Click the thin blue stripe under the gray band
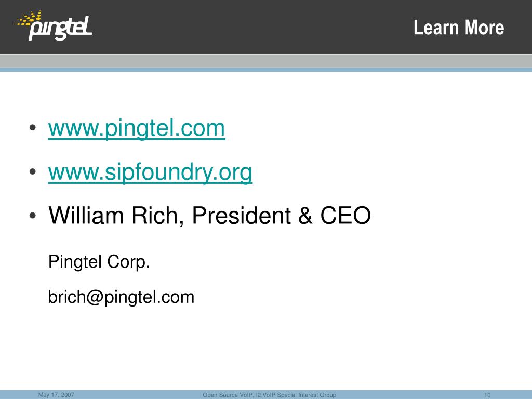The width and height of the screenshot is (532, 399). tap(266, 70)
